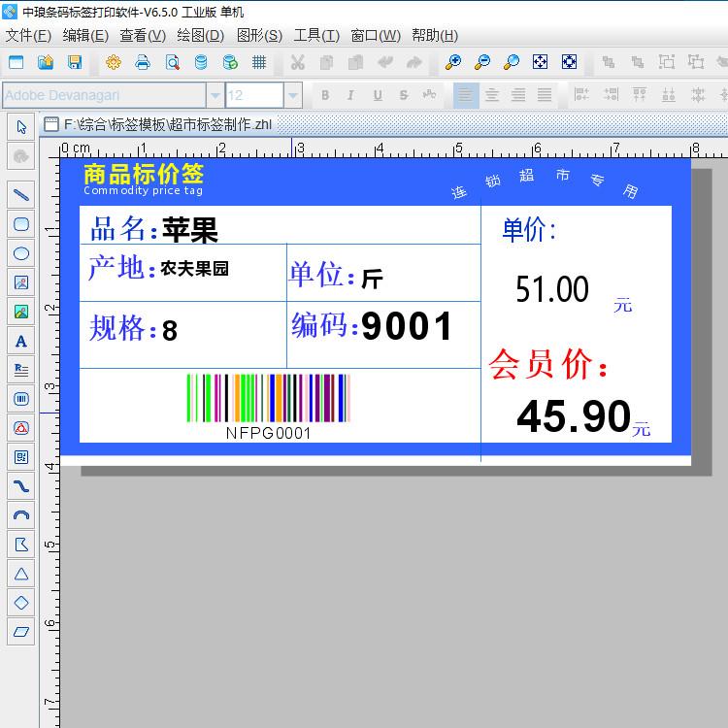Click the cut scissors icon
The width and height of the screenshot is (728, 728).
(298, 62)
